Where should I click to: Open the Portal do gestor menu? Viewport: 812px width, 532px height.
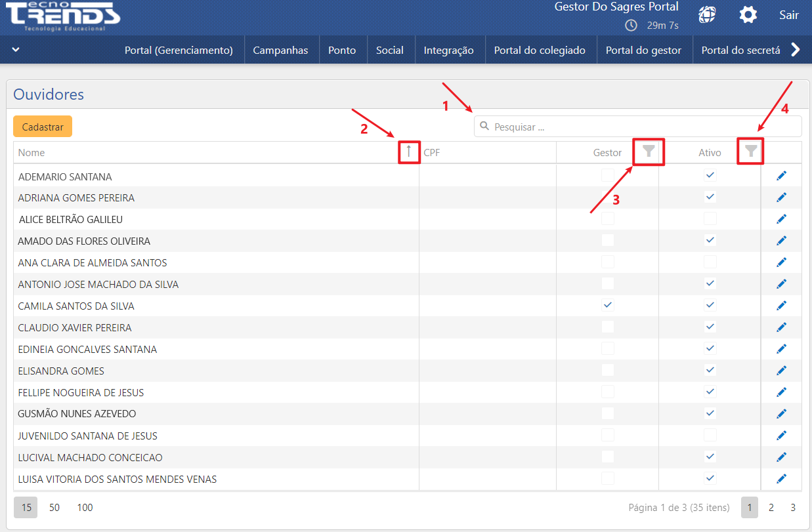[643, 50]
